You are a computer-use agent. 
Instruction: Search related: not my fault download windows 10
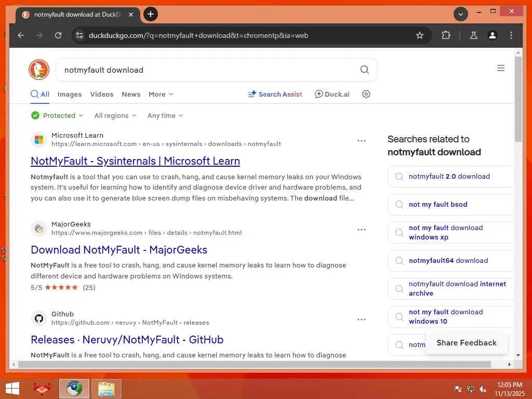450,316
